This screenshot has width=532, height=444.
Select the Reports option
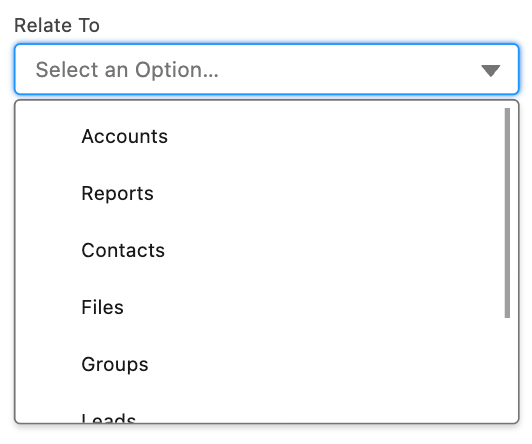click(266, 193)
